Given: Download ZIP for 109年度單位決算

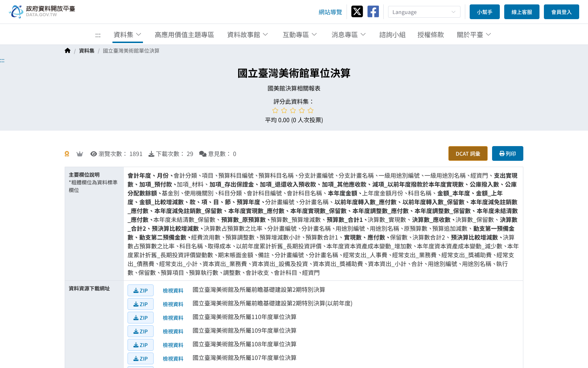Looking at the screenshot, I should pyautogui.click(x=140, y=331).
